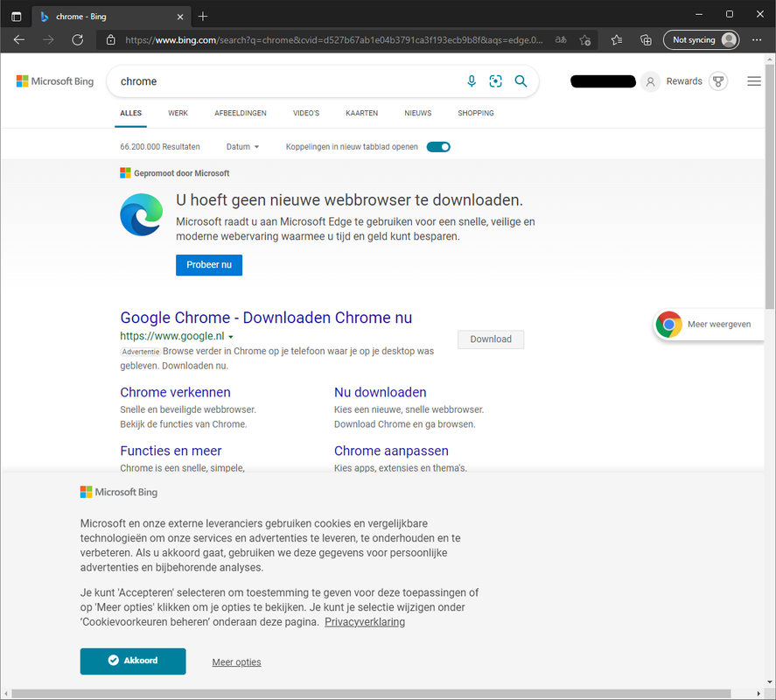This screenshot has height=700, width=776.
Task: Switch to AFBEELDINGEN tab
Action: [241, 114]
